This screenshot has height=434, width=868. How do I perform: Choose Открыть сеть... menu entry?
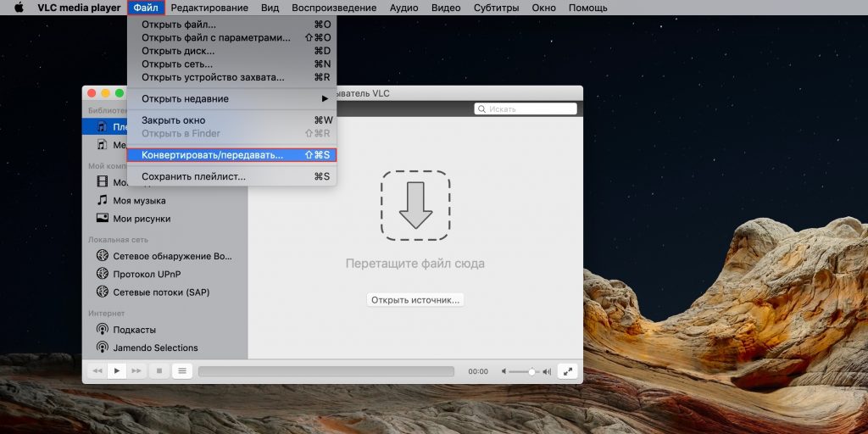click(232, 64)
